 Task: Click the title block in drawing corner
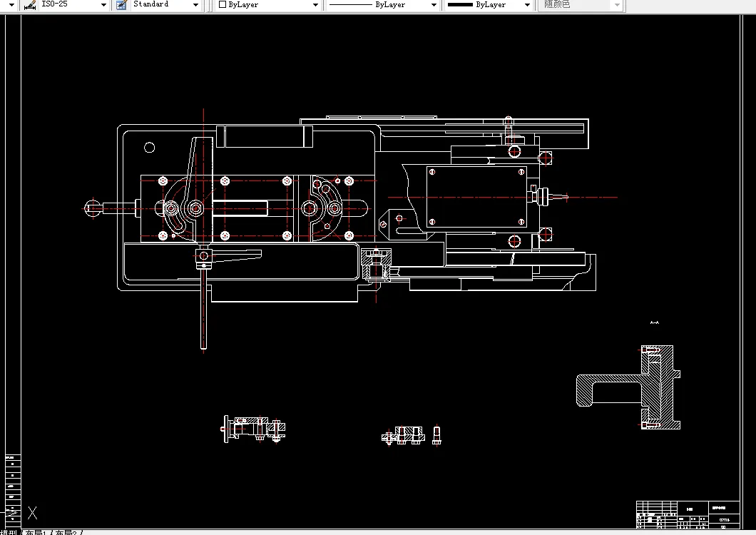point(688,515)
